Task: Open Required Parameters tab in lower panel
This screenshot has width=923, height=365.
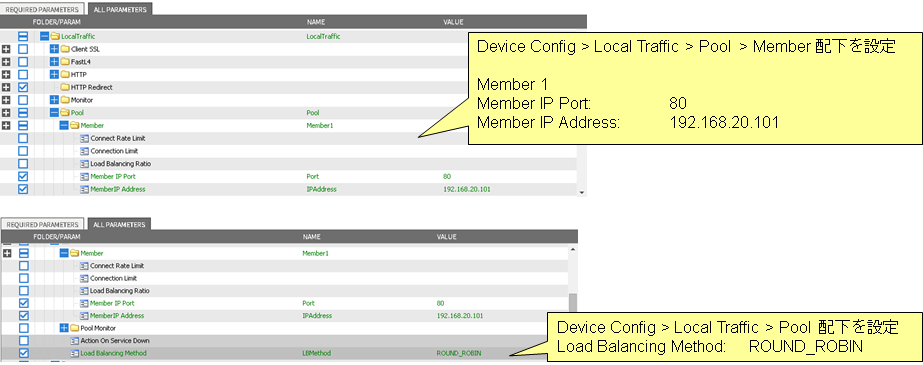Action: pos(41,225)
